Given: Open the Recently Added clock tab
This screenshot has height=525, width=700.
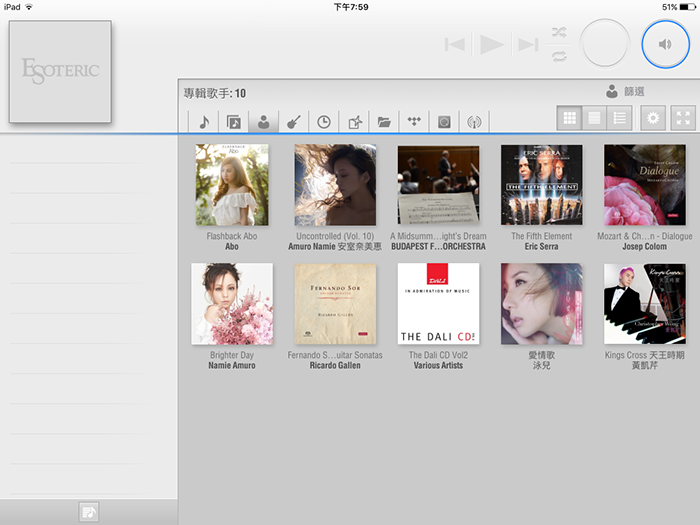Looking at the screenshot, I should [x=324, y=121].
